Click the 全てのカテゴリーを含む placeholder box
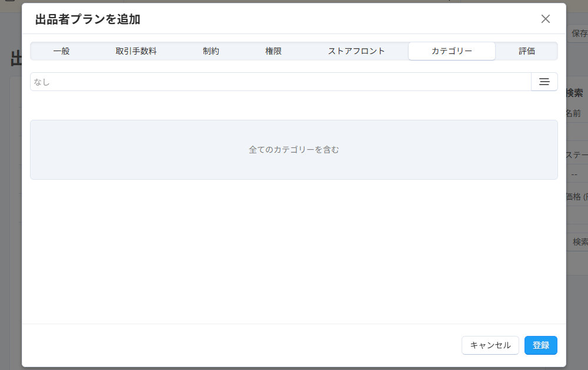Viewport: 588px width, 370px height. 293,150
